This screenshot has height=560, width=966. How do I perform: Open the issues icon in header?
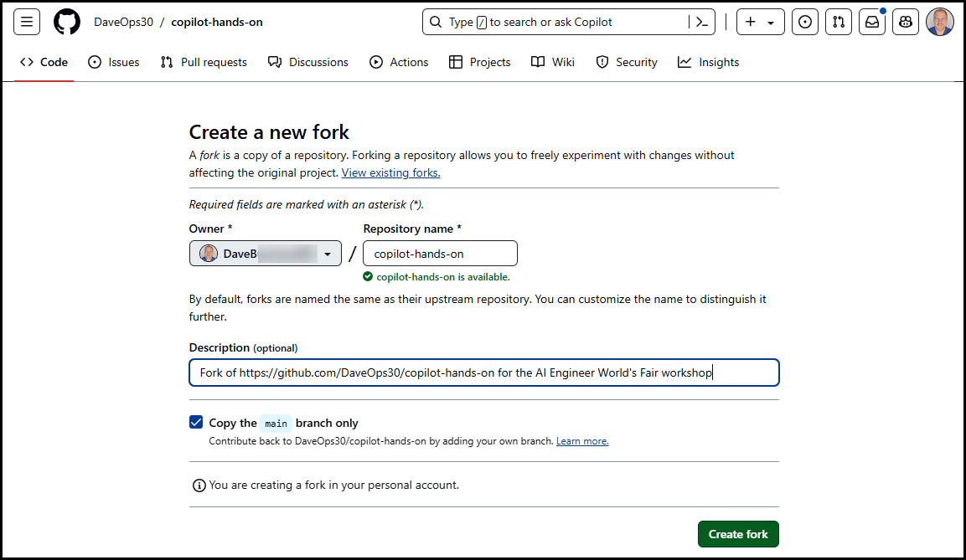804,22
